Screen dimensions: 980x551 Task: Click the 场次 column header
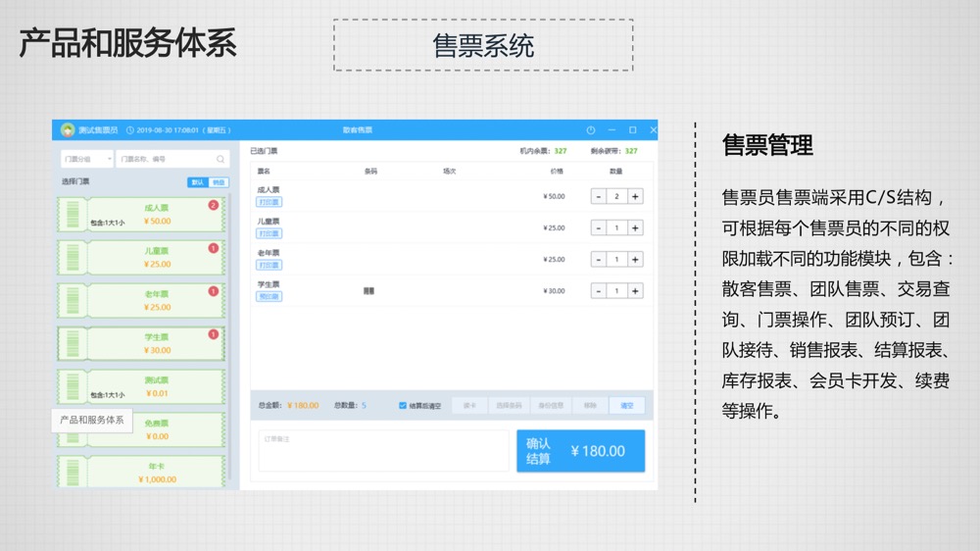[x=450, y=171]
